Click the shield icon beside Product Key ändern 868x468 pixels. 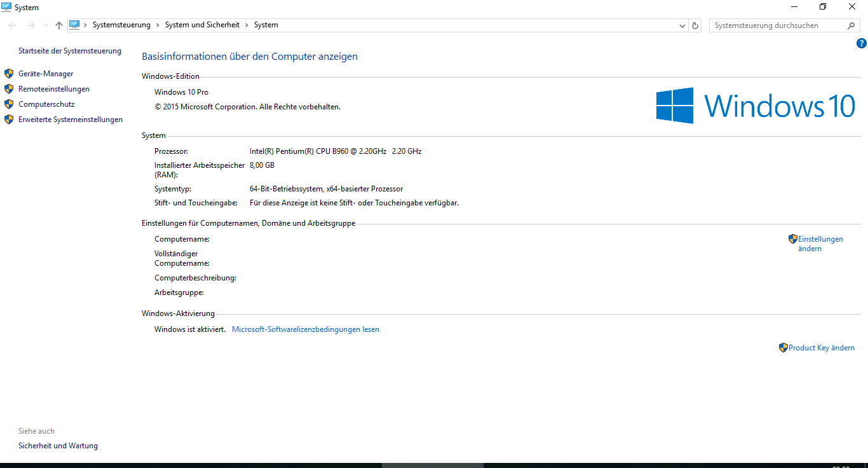[x=783, y=348]
